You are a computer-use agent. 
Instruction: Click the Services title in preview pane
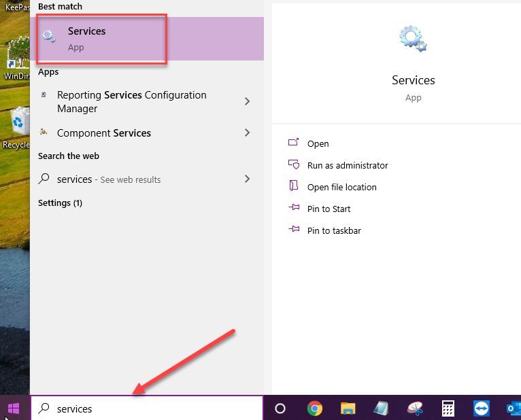pyautogui.click(x=413, y=80)
